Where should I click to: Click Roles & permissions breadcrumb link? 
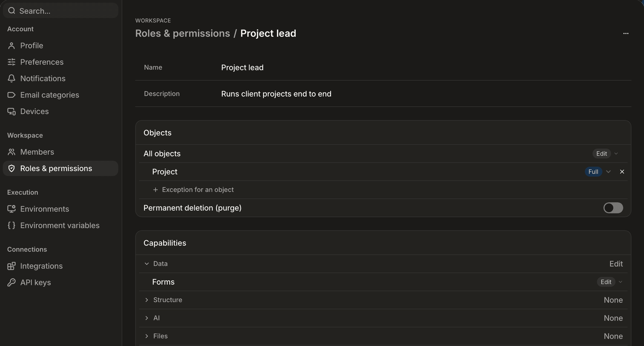tap(183, 33)
